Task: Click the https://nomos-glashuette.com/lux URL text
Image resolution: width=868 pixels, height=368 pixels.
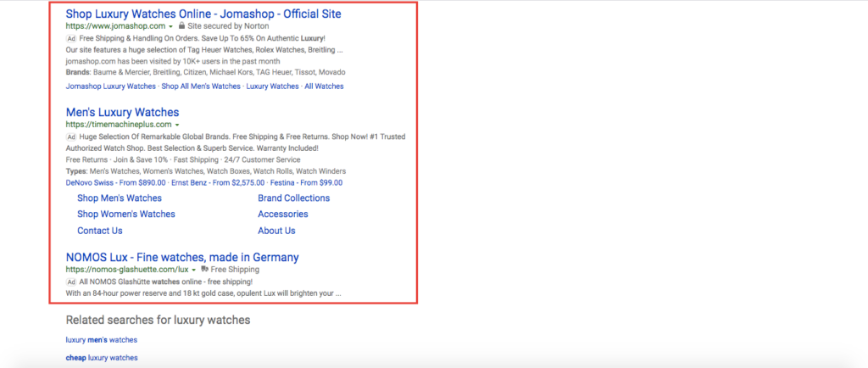Action: [x=127, y=270]
